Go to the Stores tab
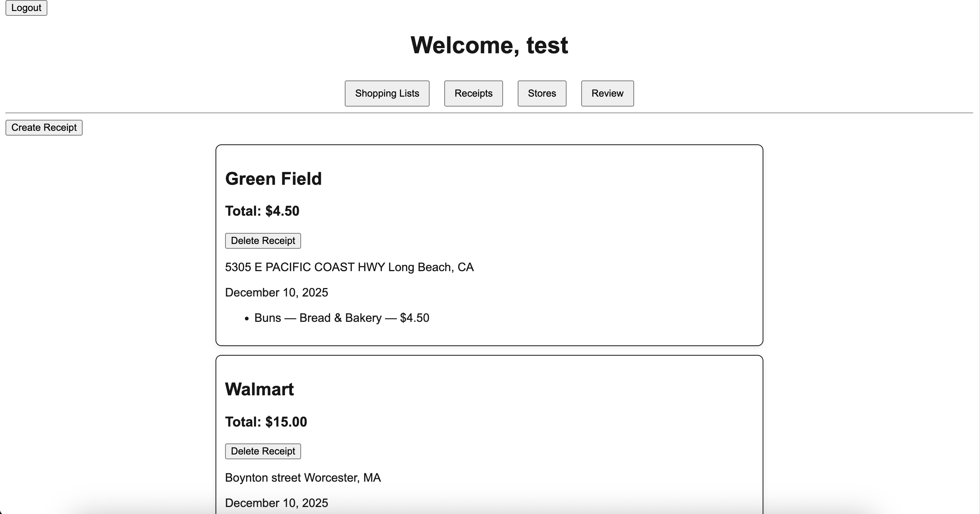Screen dimensions: 980x514 pos(542,93)
